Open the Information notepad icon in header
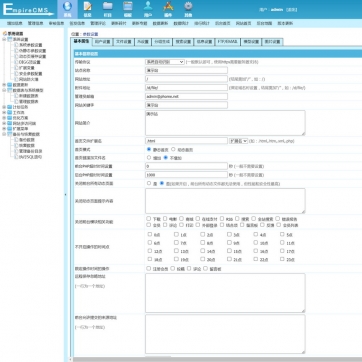Viewport: 362px width, 362px height. pos(87,9)
